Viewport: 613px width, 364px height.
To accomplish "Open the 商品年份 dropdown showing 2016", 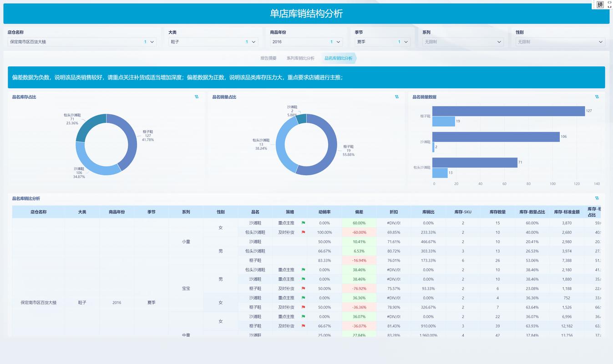I will click(306, 42).
